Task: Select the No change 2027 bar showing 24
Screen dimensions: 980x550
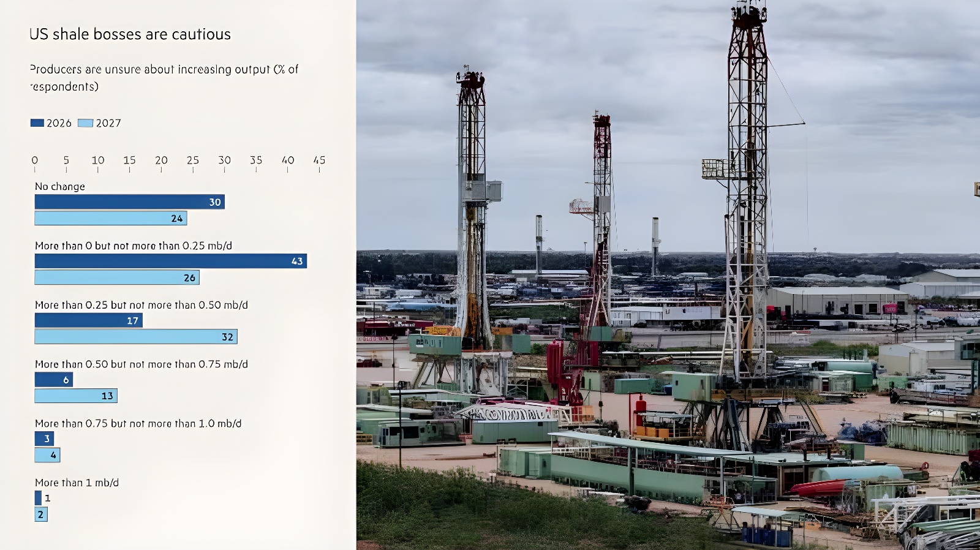Action: click(x=110, y=218)
